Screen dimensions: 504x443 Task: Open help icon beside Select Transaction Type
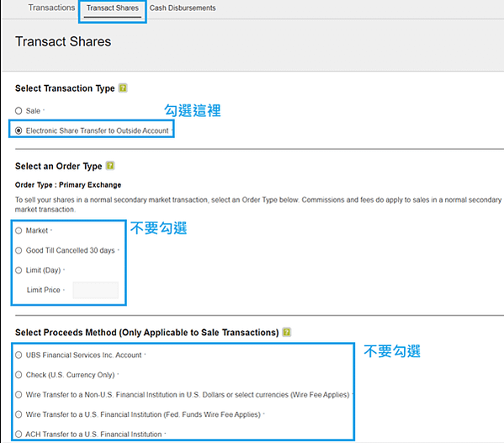click(x=123, y=88)
